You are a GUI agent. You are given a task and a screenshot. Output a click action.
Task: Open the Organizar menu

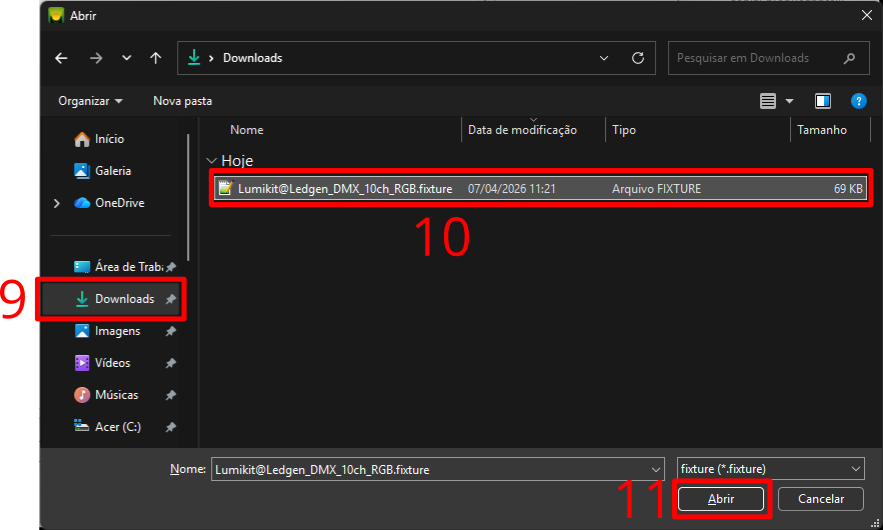pos(90,101)
